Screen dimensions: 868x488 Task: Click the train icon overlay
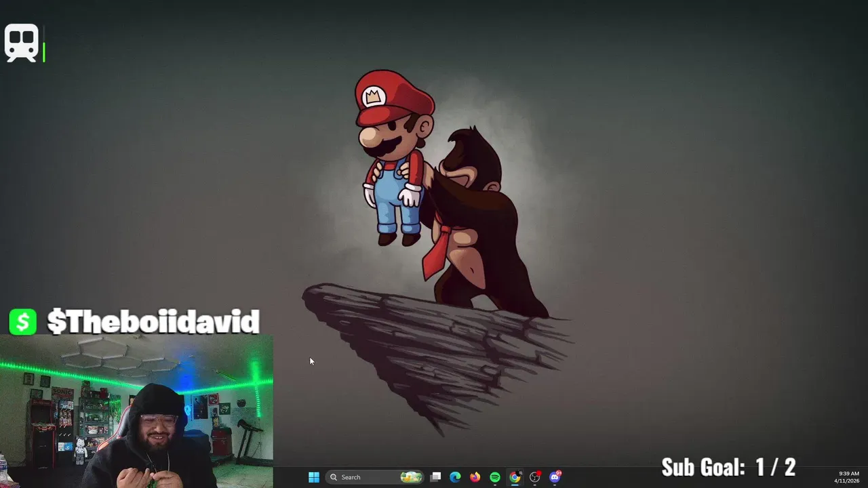(x=22, y=43)
